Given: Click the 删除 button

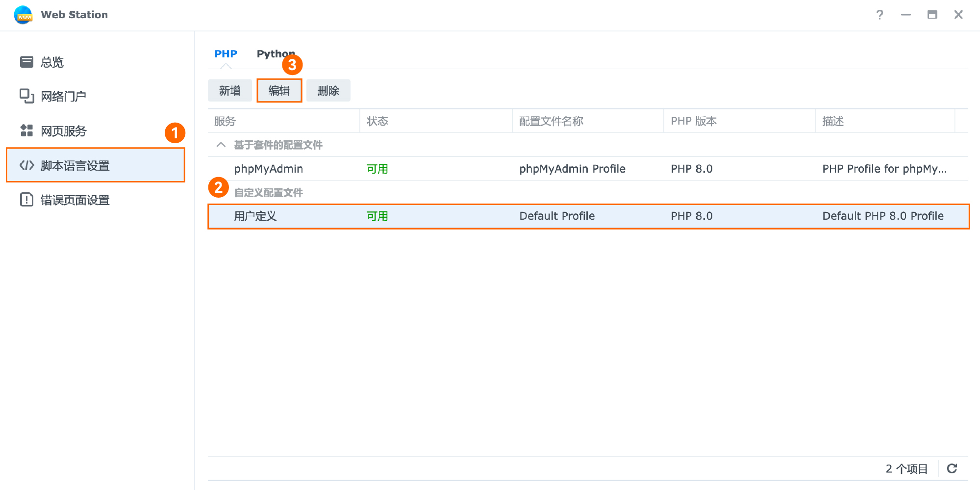Looking at the screenshot, I should 328,91.
